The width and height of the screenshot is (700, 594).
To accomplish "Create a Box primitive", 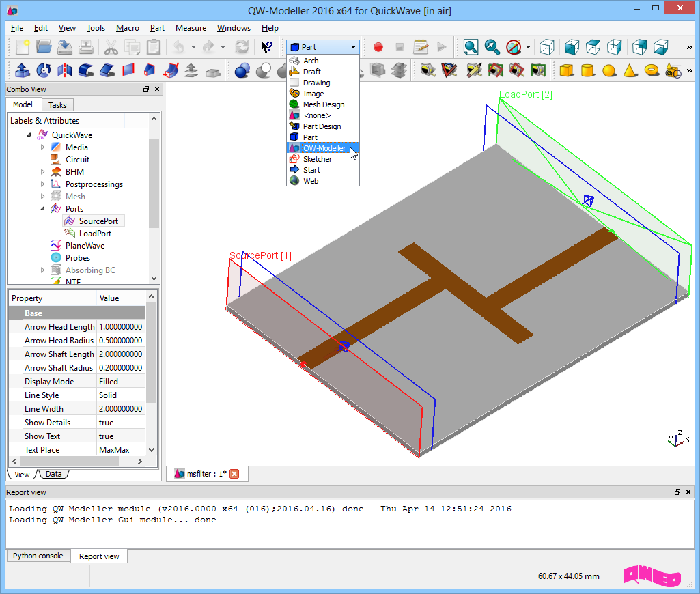I will [567, 70].
